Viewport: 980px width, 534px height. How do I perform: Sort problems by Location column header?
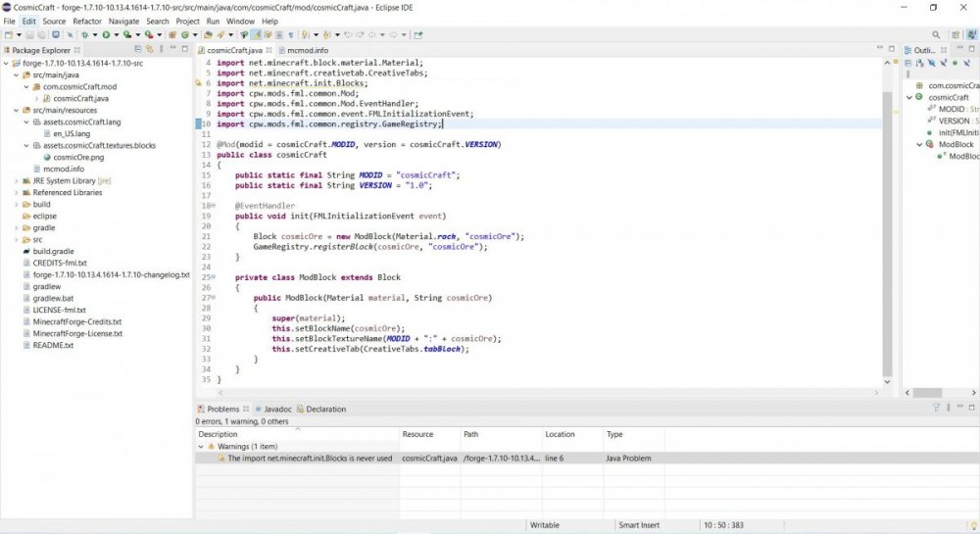pyautogui.click(x=572, y=434)
